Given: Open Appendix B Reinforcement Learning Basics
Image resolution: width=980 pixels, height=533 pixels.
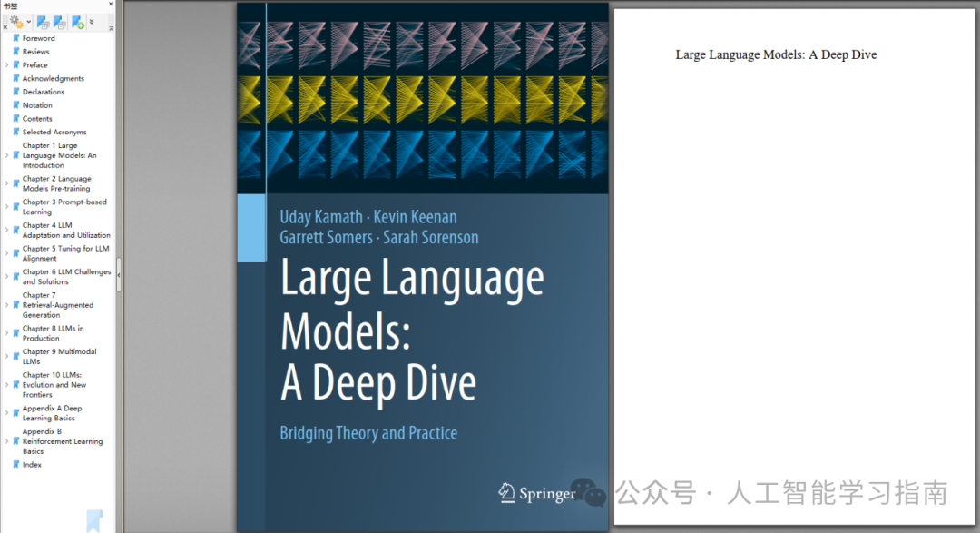Looking at the screenshot, I should click(63, 441).
